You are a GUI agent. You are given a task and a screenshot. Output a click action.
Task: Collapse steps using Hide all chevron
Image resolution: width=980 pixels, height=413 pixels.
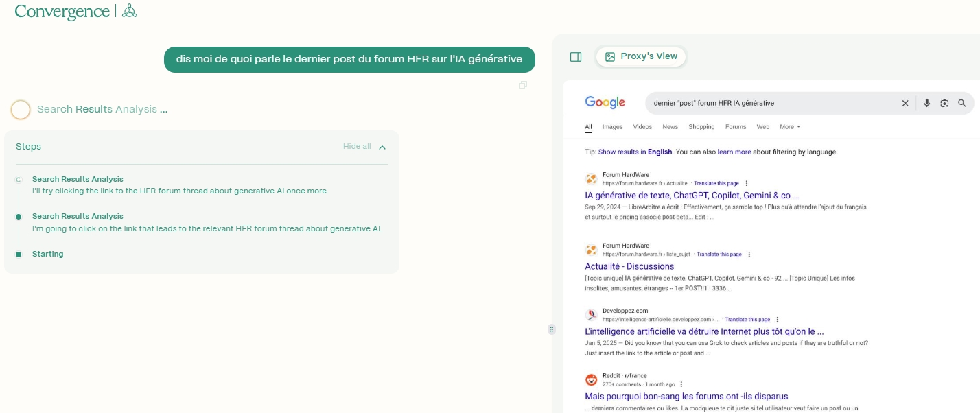(x=382, y=147)
